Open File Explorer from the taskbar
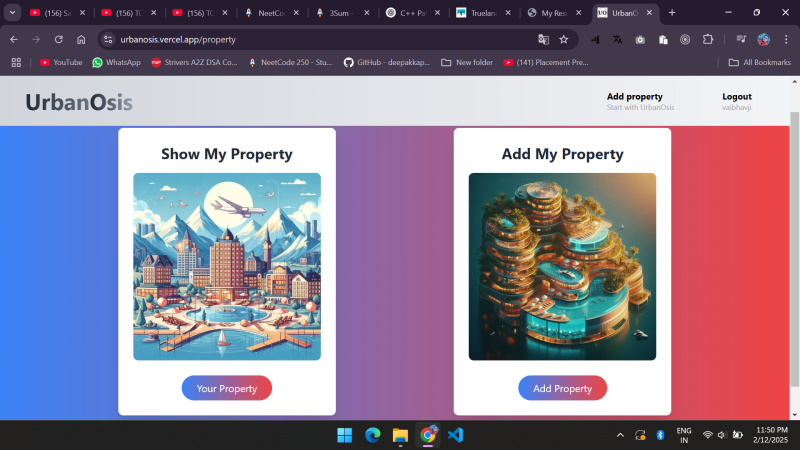This screenshot has width=800, height=450. coord(400,435)
